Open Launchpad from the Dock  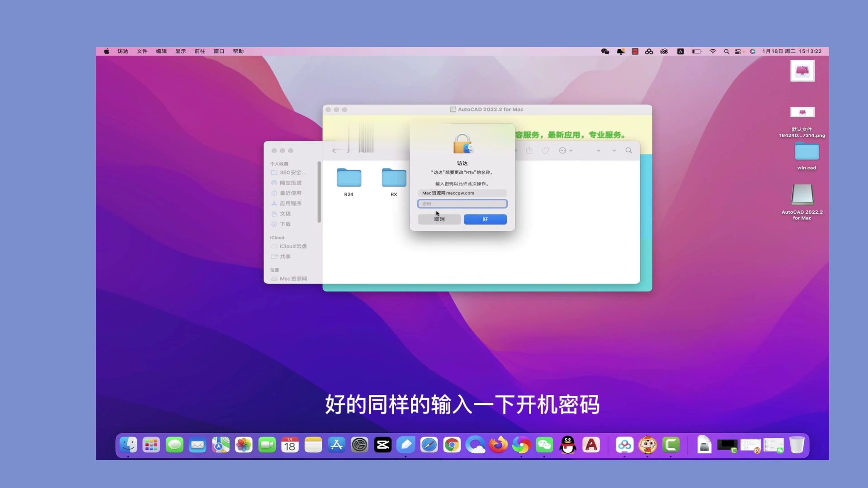tap(151, 445)
